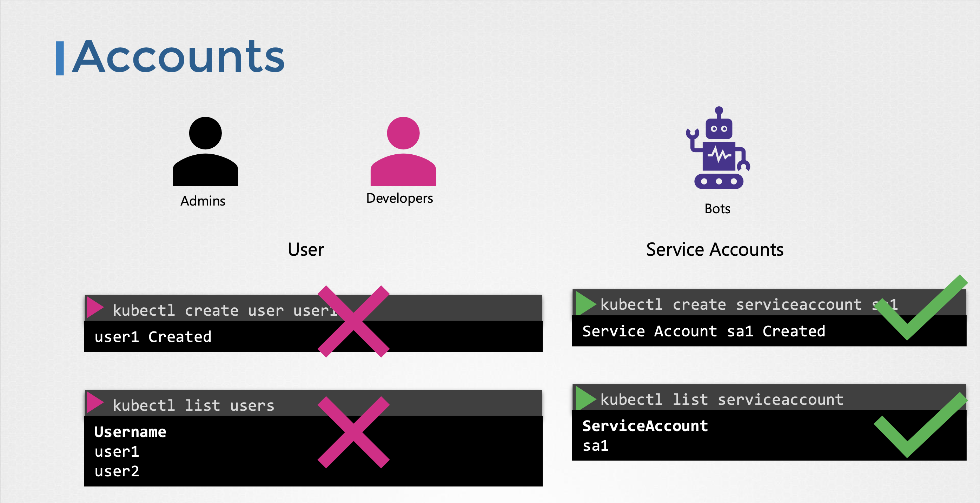Click the pink Developers person icon
This screenshot has height=503, width=980.
click(x=403, y=152)
